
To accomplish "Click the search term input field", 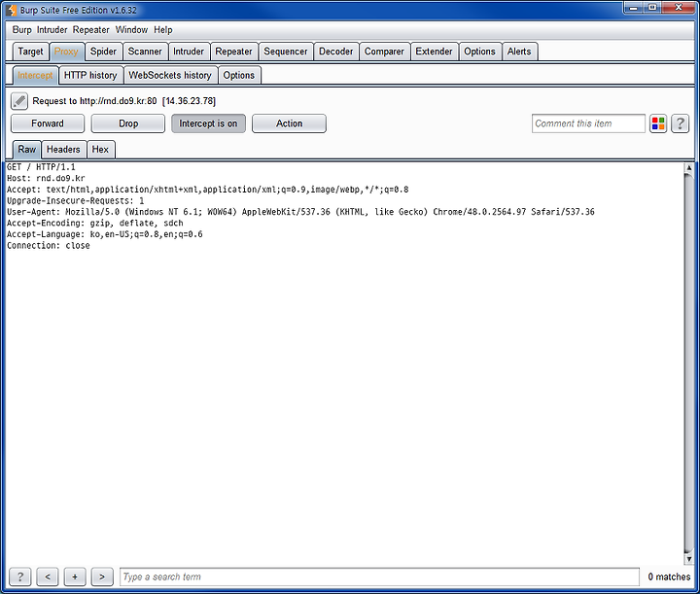I will click(x=379, y=577).
